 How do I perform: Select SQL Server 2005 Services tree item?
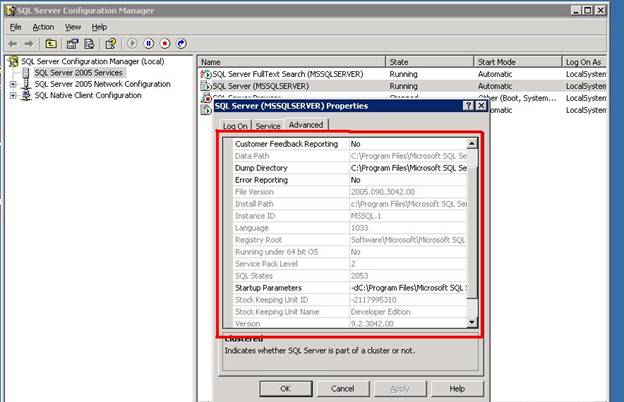pyautogui.click(x=78, y=73)
